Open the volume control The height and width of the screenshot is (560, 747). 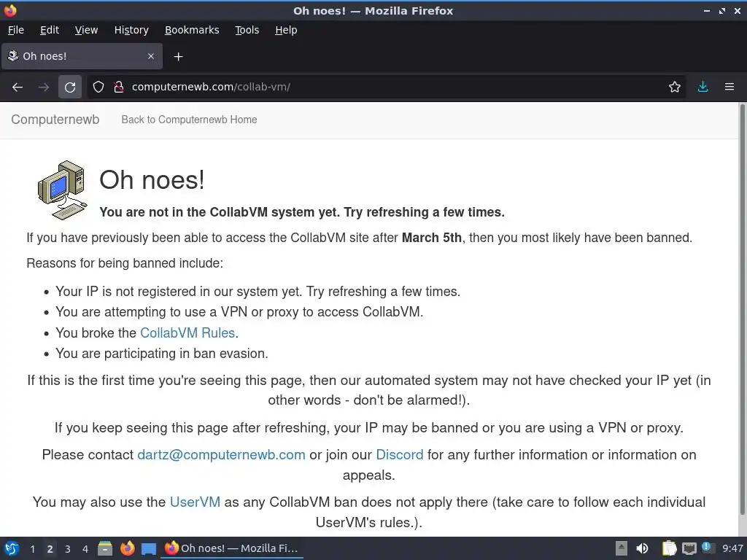642,548
